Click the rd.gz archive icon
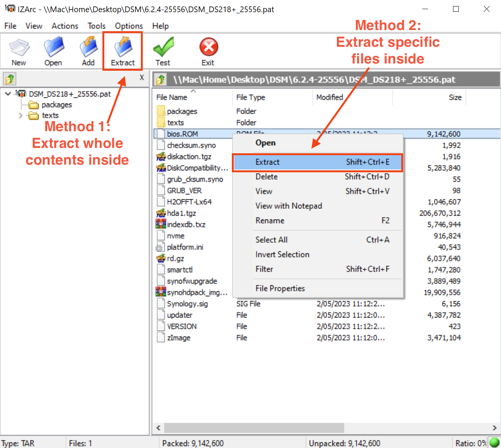 point(161,259)
